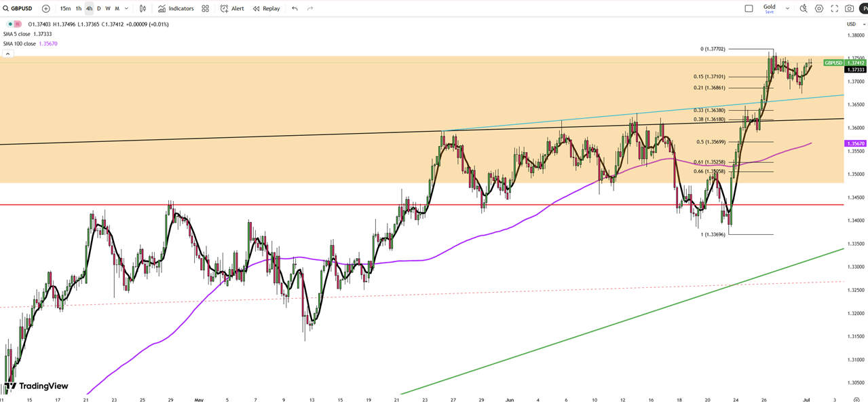Open the indicator templates grid icon

[x=205, y=9]
